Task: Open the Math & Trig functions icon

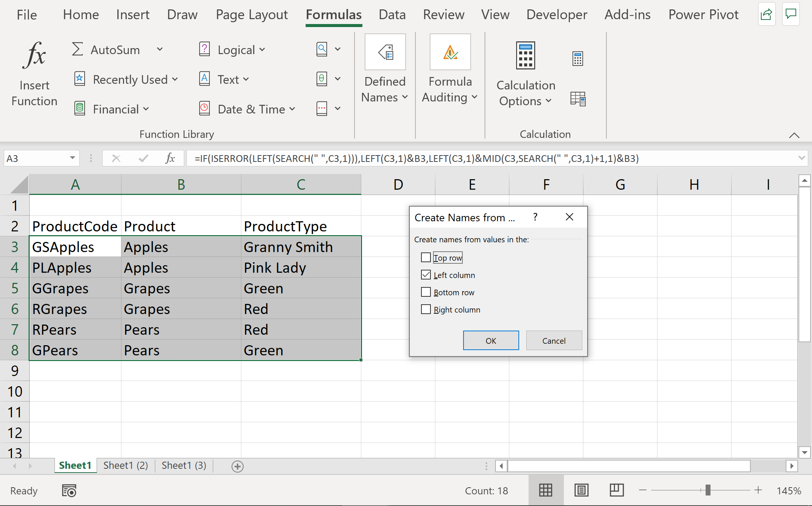Action: pos(322,79)
